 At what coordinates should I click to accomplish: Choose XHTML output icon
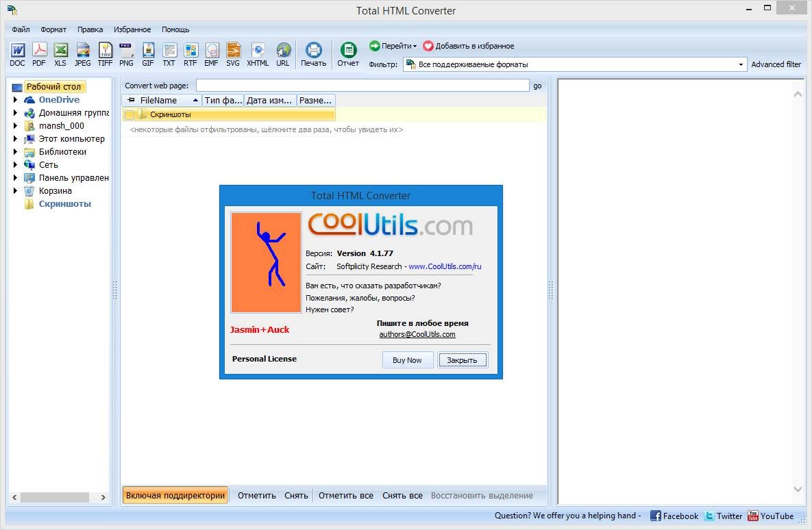[x=258, y=54]
